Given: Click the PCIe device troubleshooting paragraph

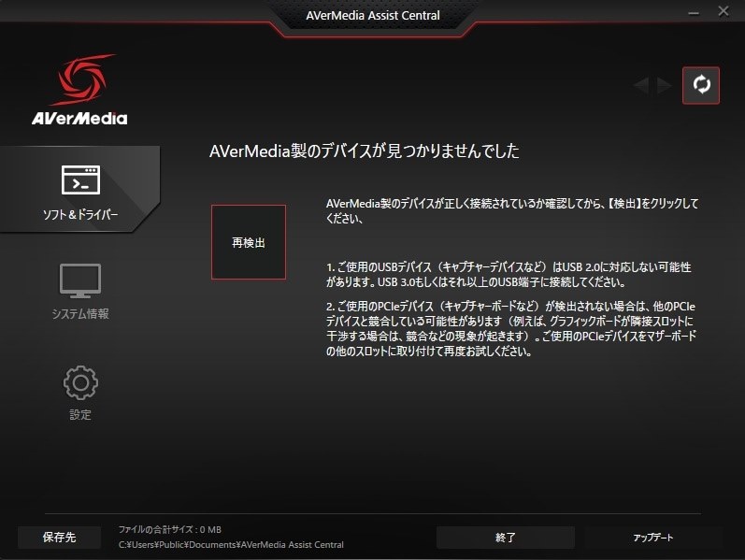Looking at the screenshot, I should click(511, 329).
